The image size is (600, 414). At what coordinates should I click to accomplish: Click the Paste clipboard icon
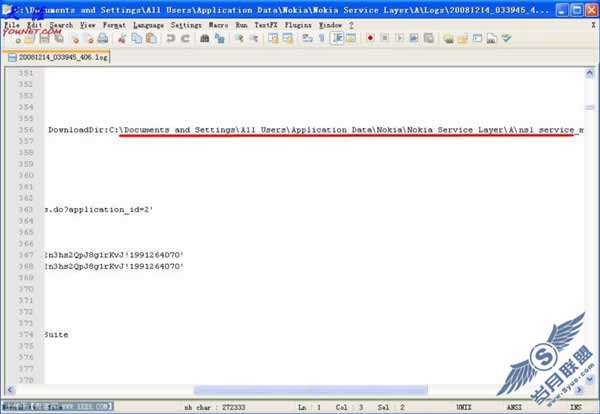click(x=152, y=39)
